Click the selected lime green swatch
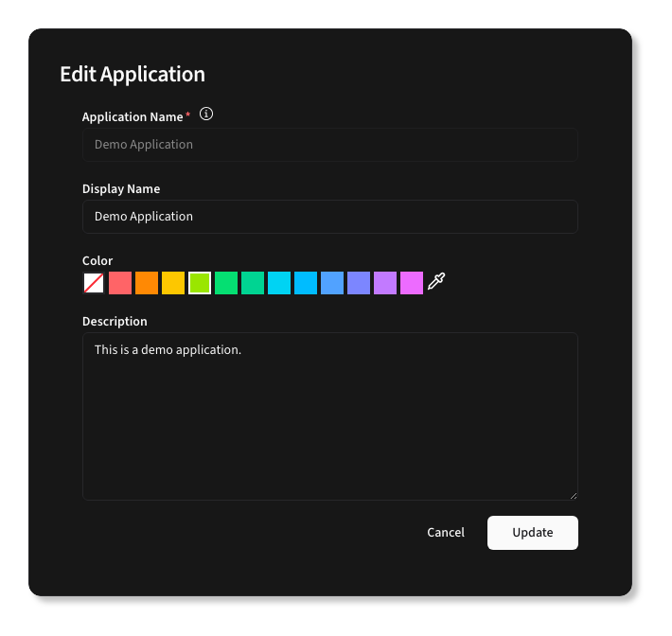 pyautogui.click(x=200, y=283)
